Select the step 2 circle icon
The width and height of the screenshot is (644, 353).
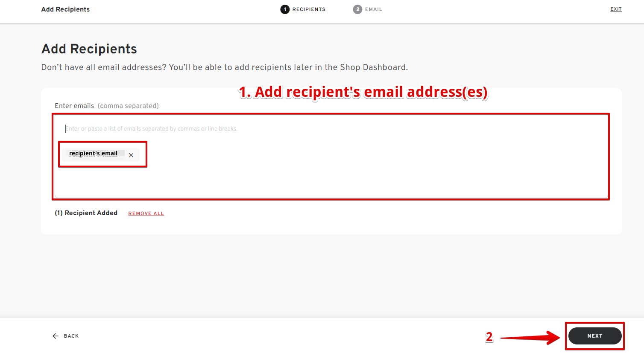(357, 9)
